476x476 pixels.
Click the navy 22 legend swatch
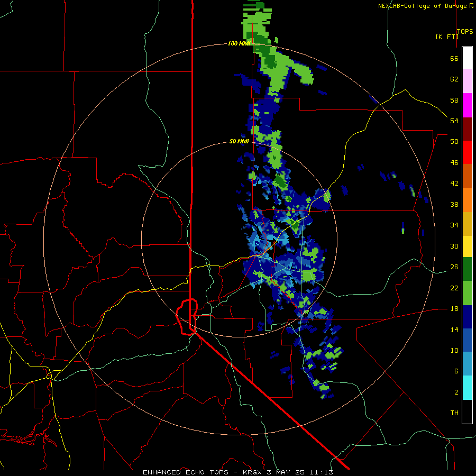pyautogui.click(x=467, y=317)
